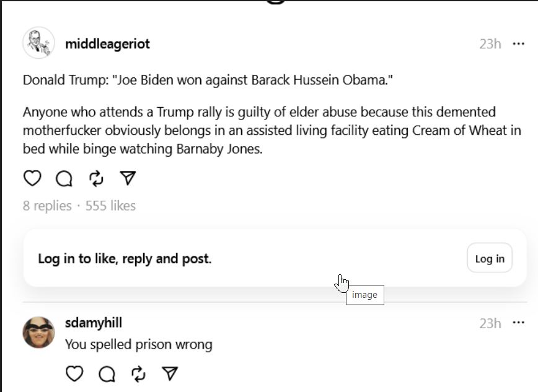View the 555 likes list

110,206
